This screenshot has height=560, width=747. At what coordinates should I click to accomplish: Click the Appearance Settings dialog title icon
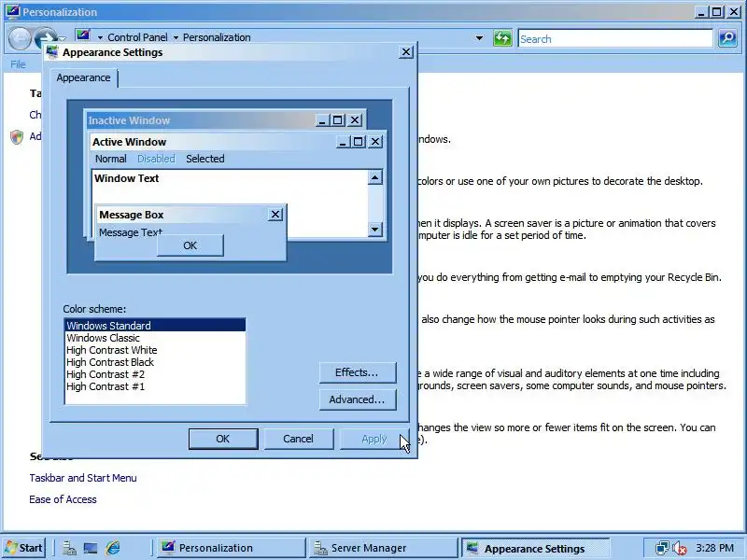[x=52, y=52]
